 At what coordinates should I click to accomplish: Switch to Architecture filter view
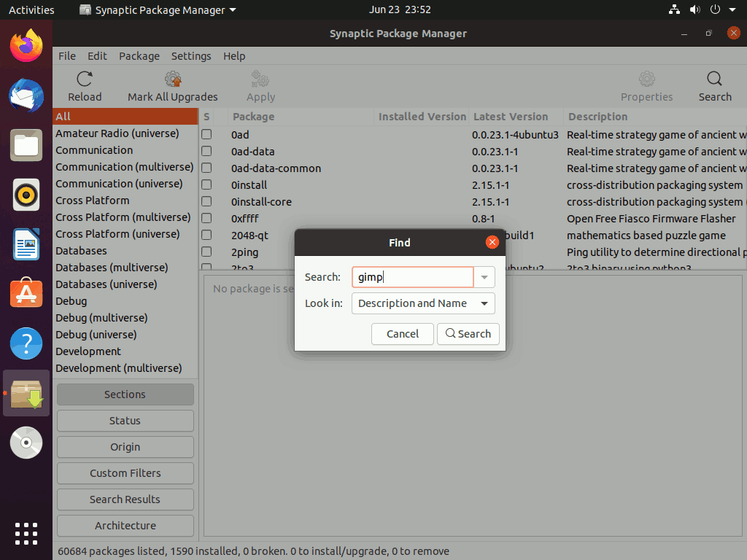point(125,525)
